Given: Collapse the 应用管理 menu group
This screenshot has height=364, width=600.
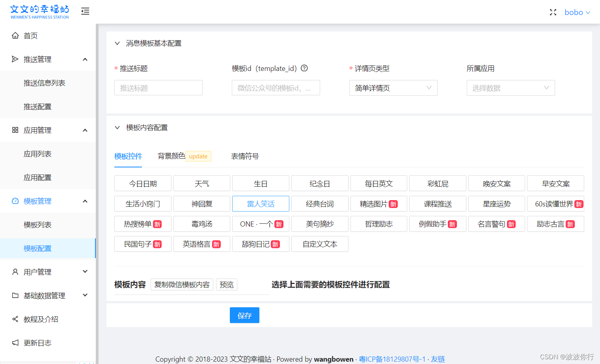Looking at the screenshot, I should [85, 130].
